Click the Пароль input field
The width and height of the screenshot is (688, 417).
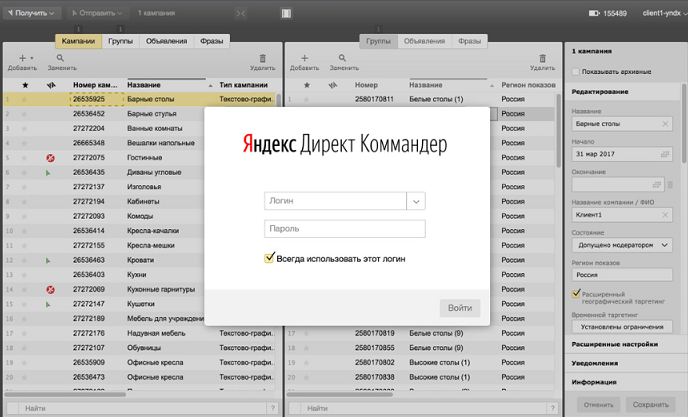(345, 229)
